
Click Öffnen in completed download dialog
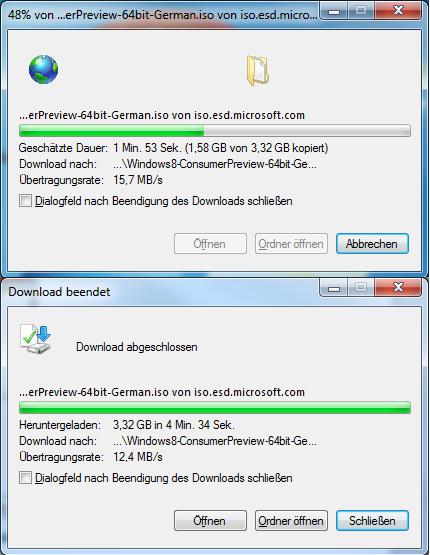click(210, 521)
